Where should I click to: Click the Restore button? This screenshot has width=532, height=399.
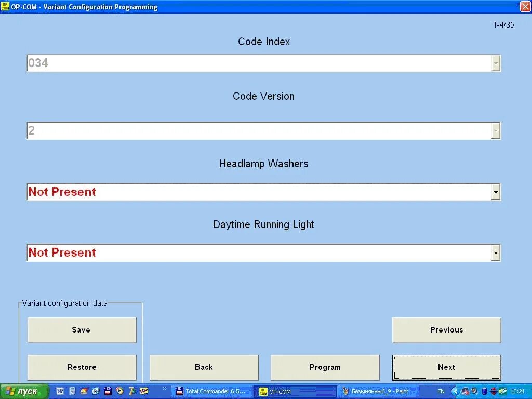pos(82,367)
